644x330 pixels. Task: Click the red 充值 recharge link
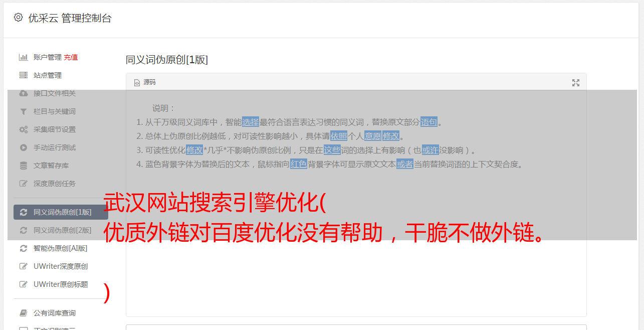(71, 57)
